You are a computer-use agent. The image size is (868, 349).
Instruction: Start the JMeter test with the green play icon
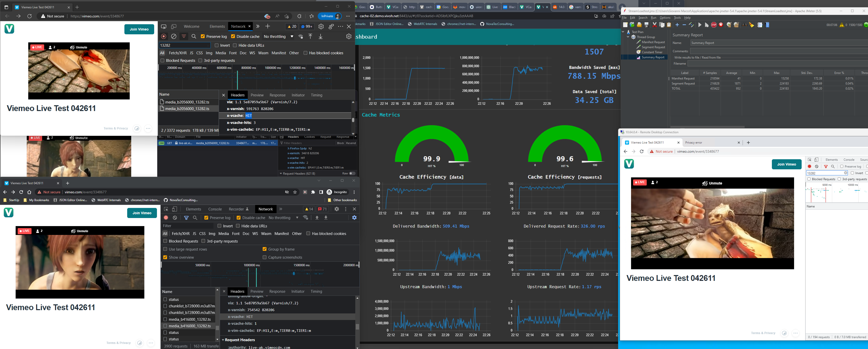(x=700, y=25)
